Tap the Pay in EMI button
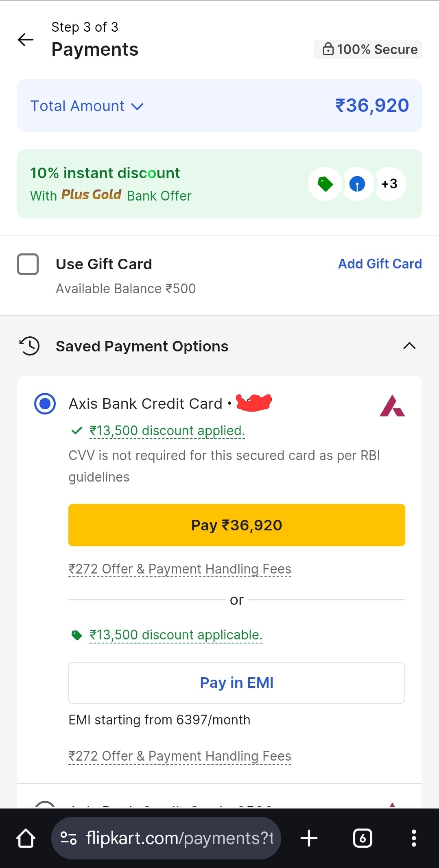439x868 pixels. [x=236, y=683]
